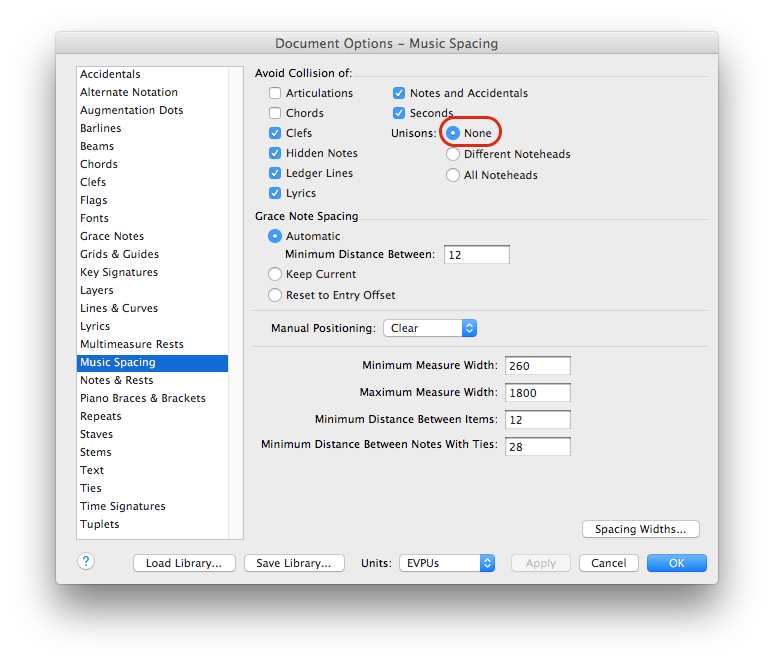774x664 pixels.
Task: Disable Notes and Accidentals checkbox
Action: (399, 93)
